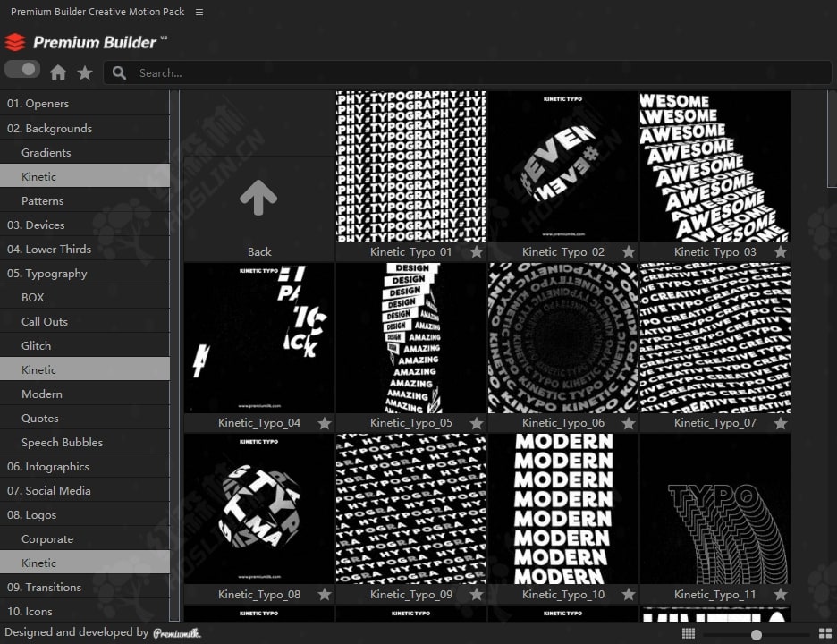Click the thumbnail grid vertical scrollbar
837x644 pixels.
point(832,139)
